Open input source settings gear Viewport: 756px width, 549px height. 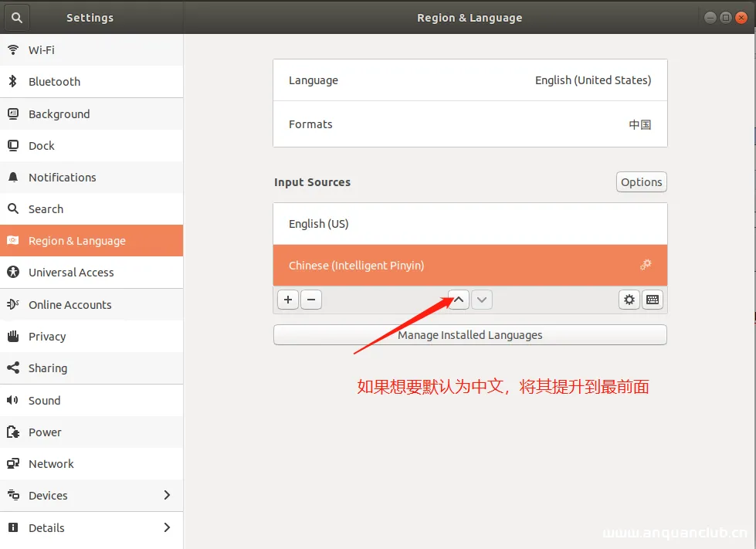point(629,300)
